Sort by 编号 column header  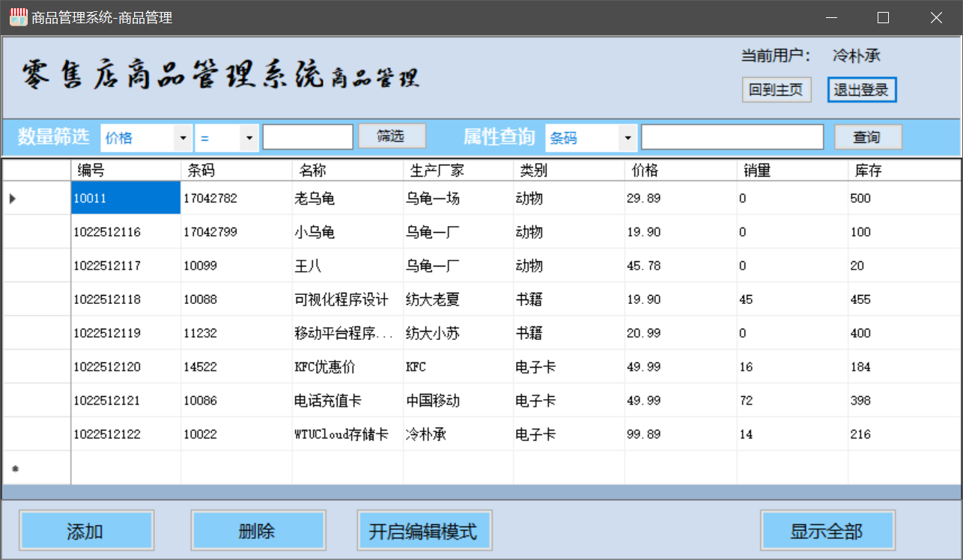click(126, 171)
